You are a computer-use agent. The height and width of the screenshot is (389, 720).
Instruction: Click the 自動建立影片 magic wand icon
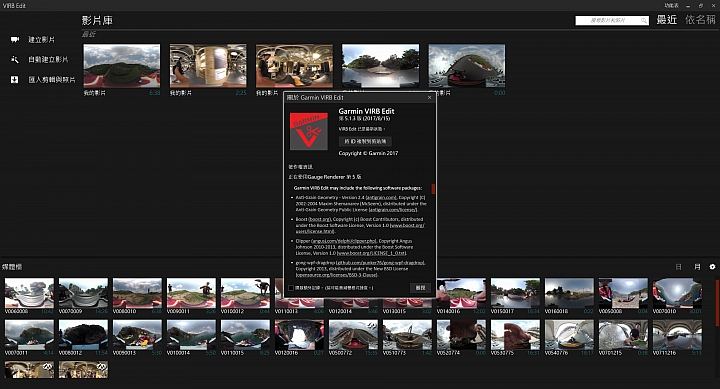tap(15, 59)
